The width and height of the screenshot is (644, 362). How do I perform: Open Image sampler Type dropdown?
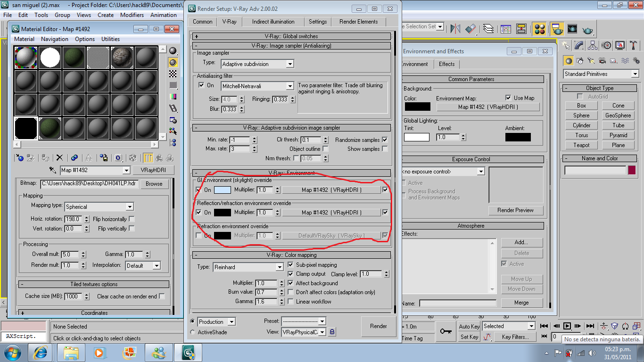(x=257, y=64)
